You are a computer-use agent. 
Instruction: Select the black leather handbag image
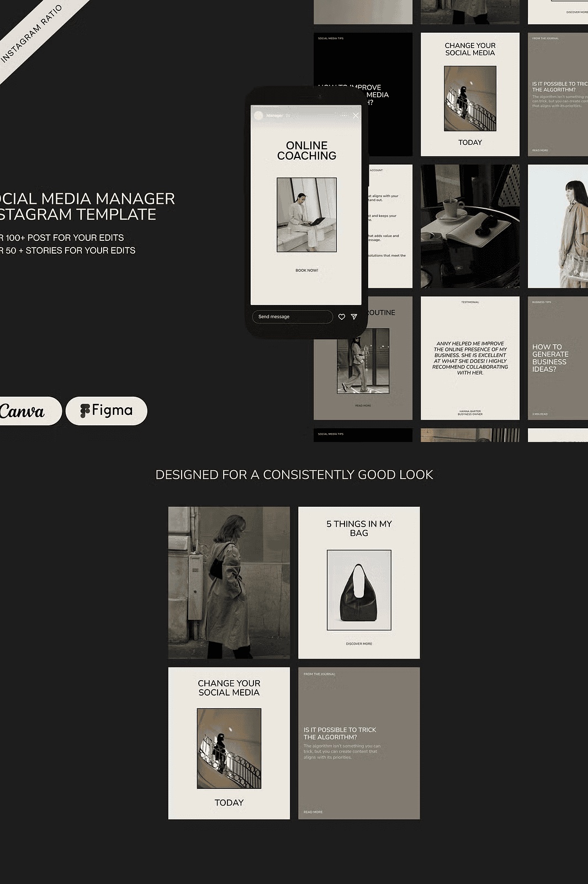point(359,590)
